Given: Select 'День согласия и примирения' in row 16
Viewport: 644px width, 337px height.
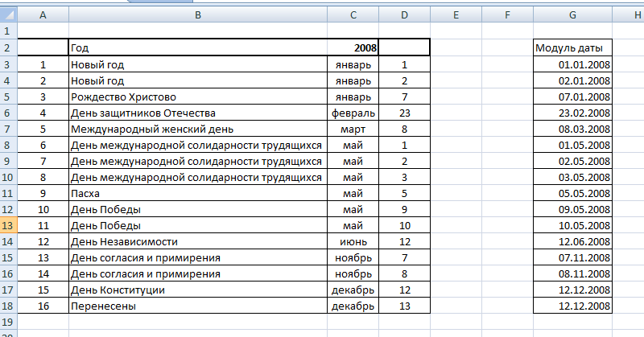Looking at the screenshot, I should (198, 273).
